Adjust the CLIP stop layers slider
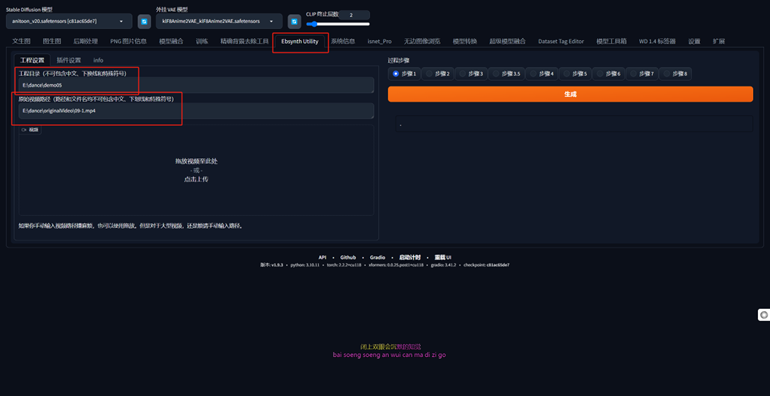The height and width of the screenshot is (396, 770). click(338, 24)
